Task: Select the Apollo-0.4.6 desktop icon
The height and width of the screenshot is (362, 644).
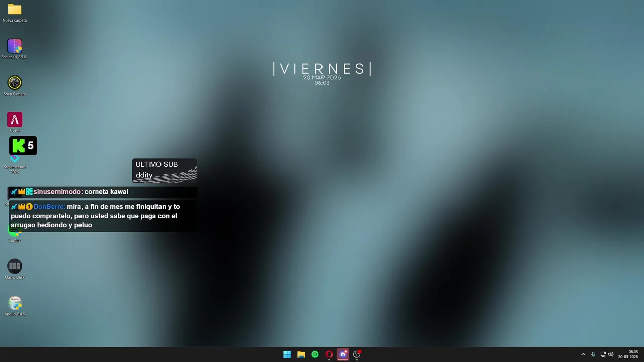Action: (15, 306)
